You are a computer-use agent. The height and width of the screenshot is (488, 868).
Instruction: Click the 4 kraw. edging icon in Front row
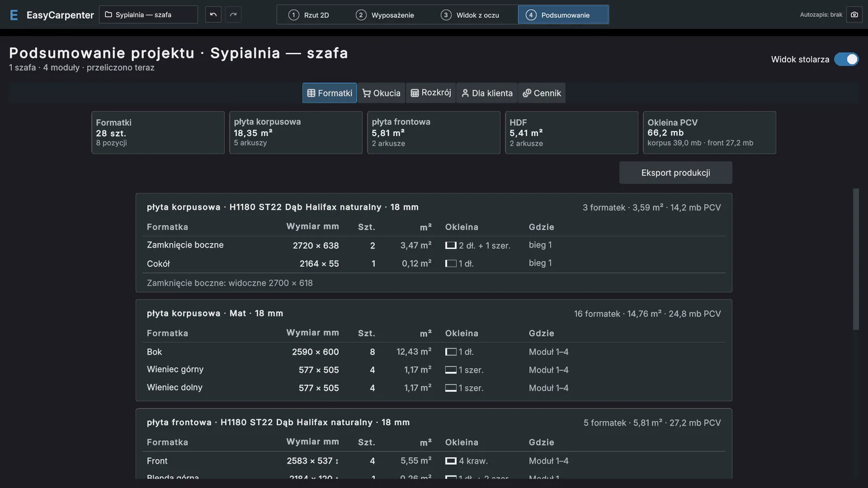451,461
